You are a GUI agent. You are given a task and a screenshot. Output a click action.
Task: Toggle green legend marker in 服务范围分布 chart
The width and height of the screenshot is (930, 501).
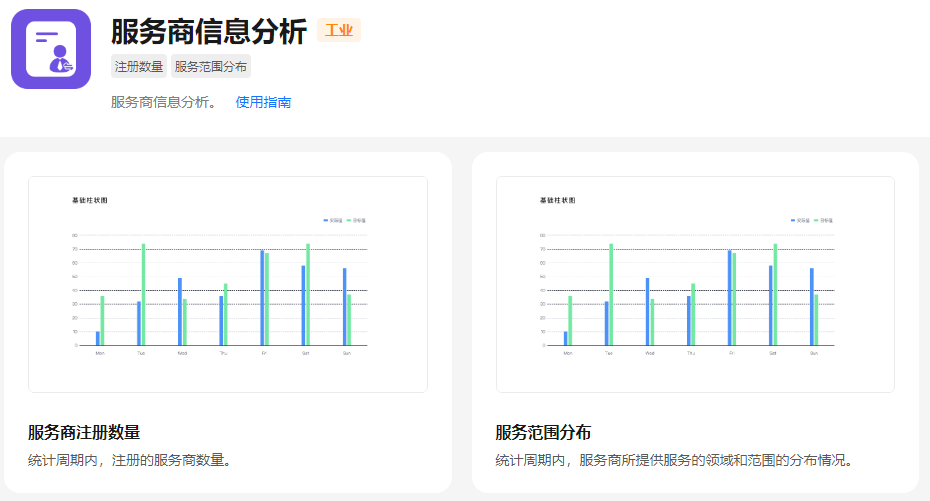point(816,220)
